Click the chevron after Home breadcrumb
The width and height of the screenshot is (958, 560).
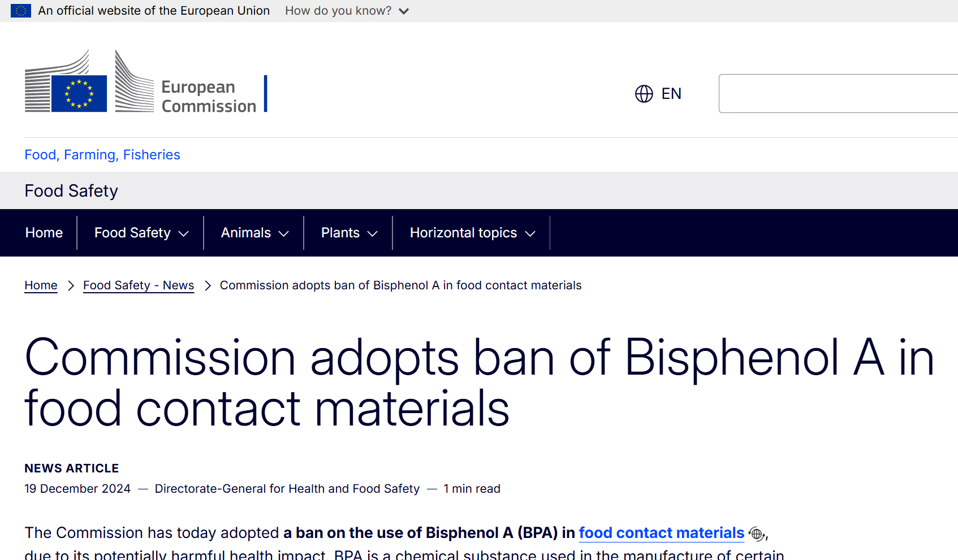(x=71, y=286)
